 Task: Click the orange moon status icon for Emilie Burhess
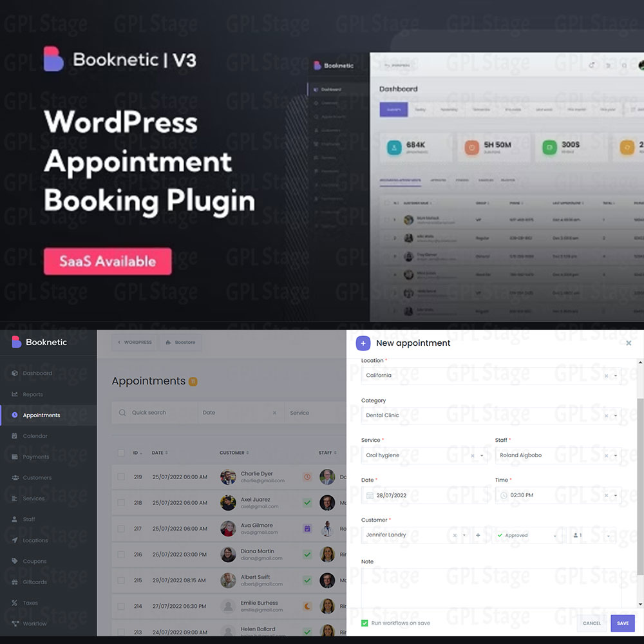(307, 606)
